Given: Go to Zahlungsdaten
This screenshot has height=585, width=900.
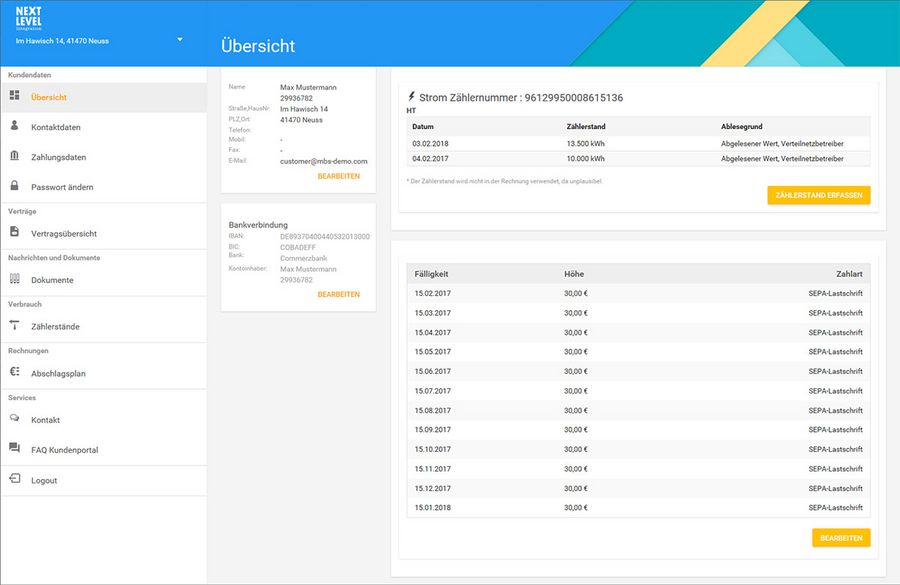Looking at the screenshot, I should [x=103, y=157].
